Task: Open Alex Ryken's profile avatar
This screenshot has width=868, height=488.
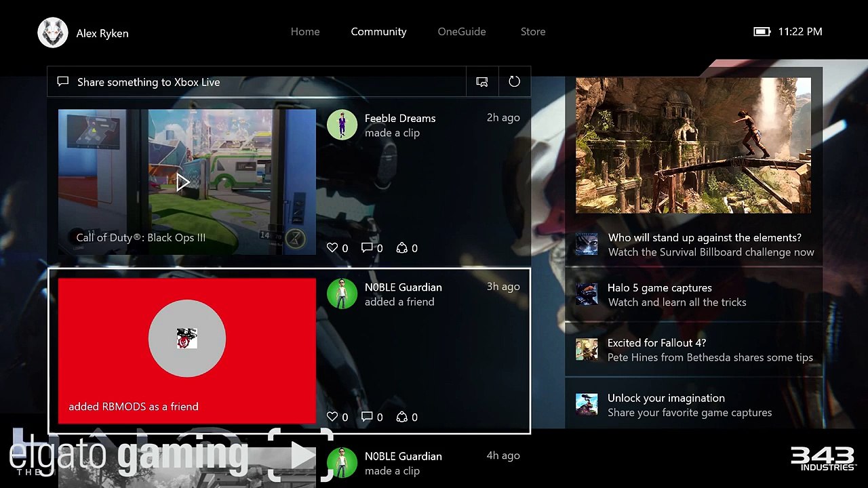Action: (x=53, y=33)
